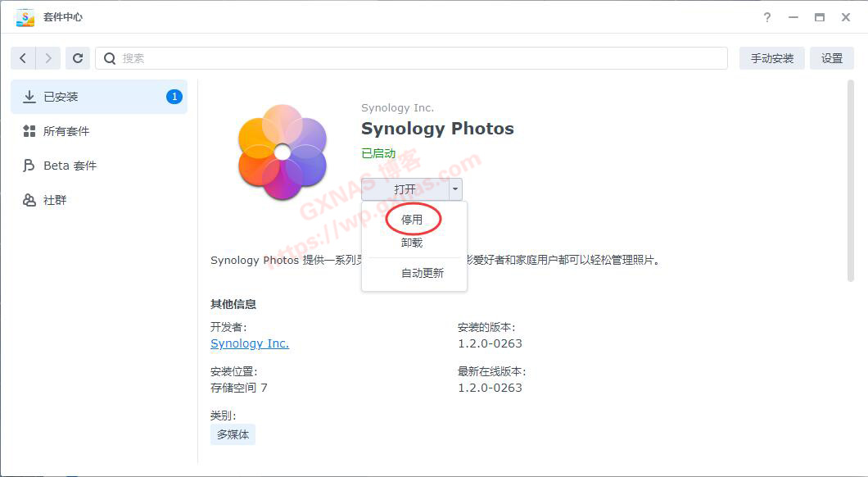Click into the 搜索 search field
This screenshot has width=868, height=477.
pos(418,58)
